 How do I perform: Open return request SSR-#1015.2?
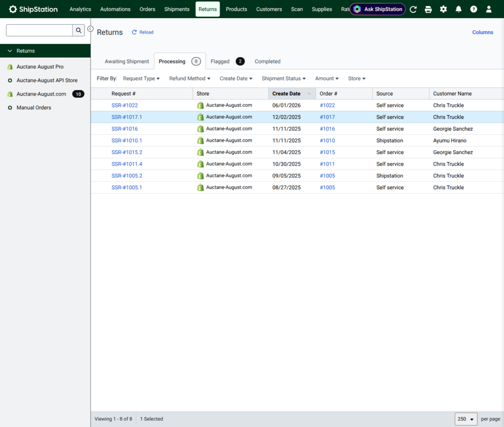[126, 152]
